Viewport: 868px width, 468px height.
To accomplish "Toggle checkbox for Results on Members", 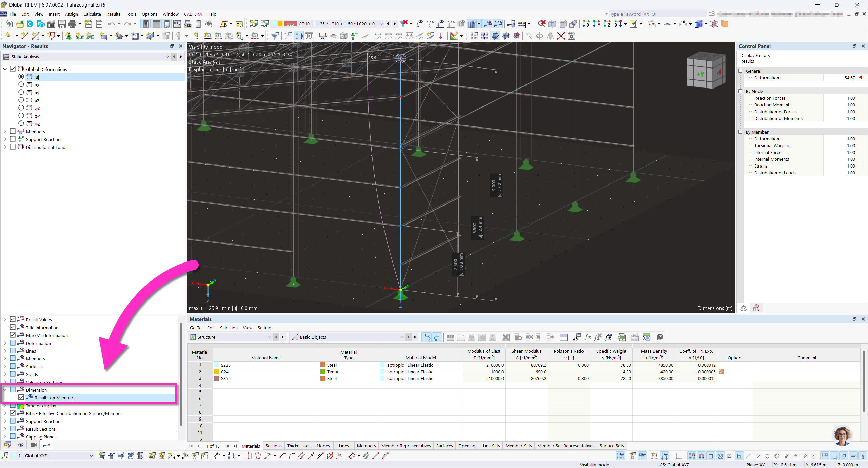I will [21, 398].
